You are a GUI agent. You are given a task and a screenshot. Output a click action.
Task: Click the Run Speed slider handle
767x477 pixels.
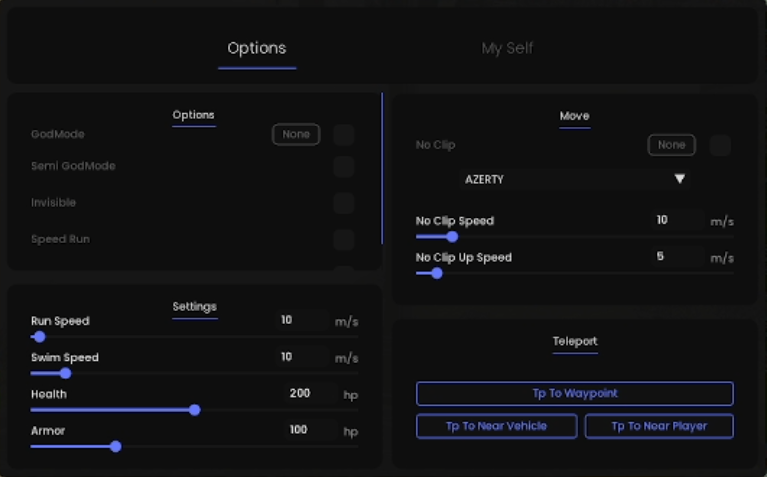[39, 337]
